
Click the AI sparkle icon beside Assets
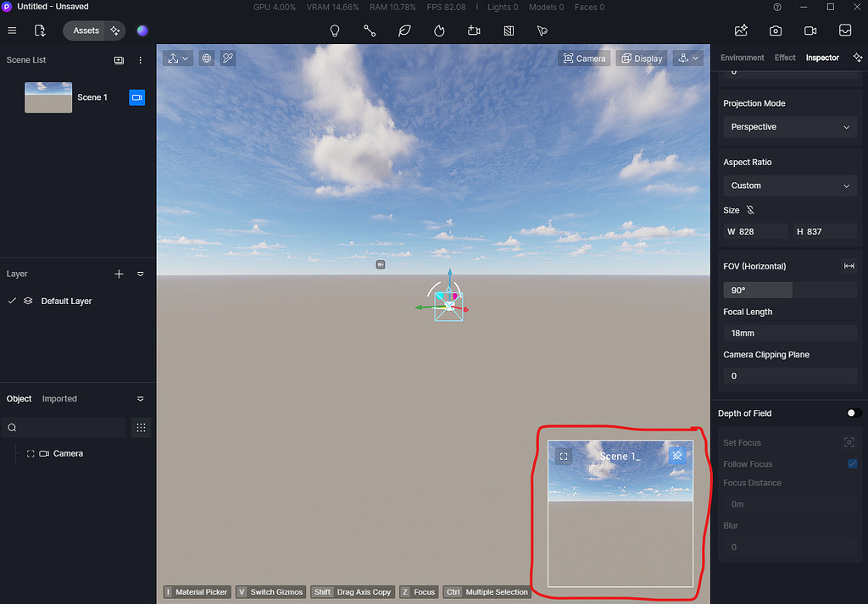[115, 30]
